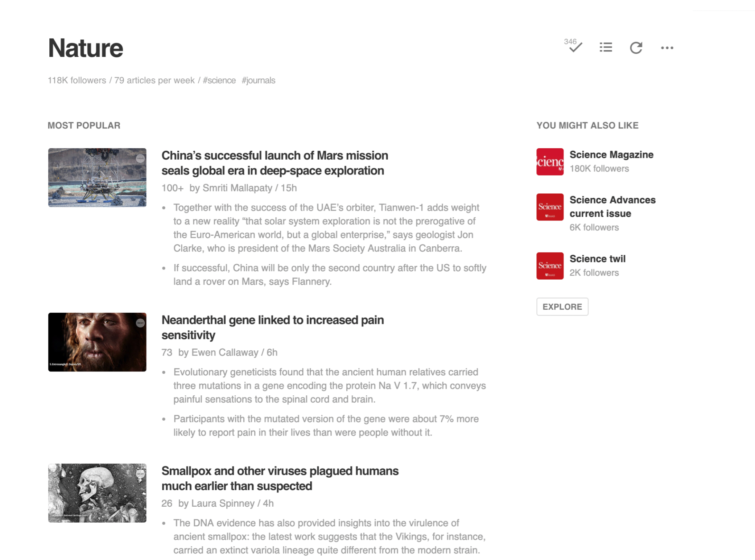The image size is (755, 560).
Task: Open the #journals topic tag
Action: pyautogui.click(x=258, y=81)
